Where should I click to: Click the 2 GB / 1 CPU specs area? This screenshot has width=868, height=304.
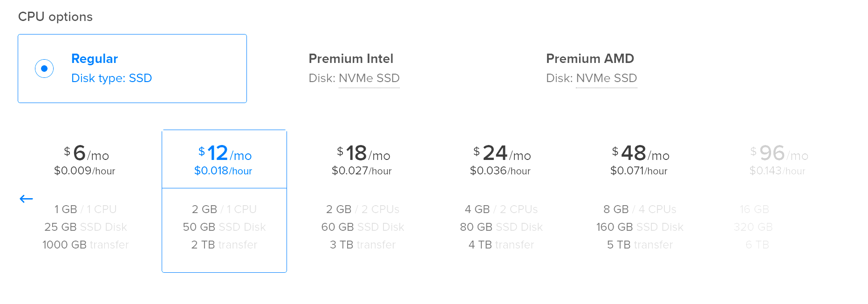[224, 209]
